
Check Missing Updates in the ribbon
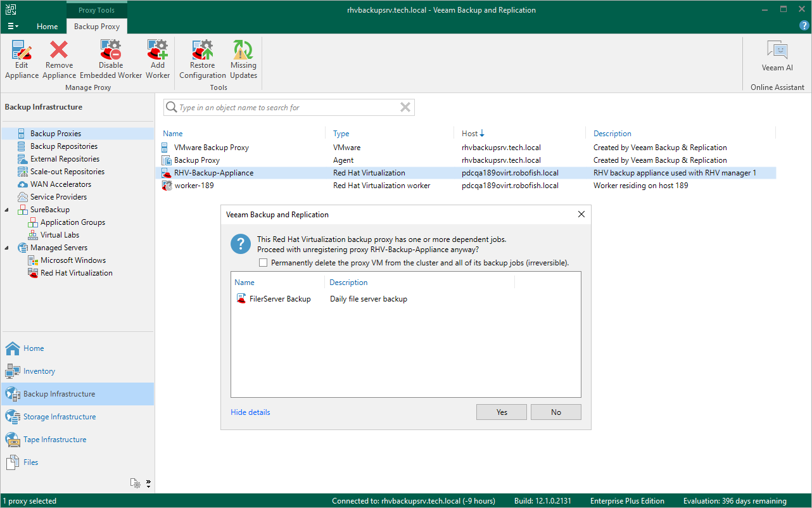(x=243, y=49)
